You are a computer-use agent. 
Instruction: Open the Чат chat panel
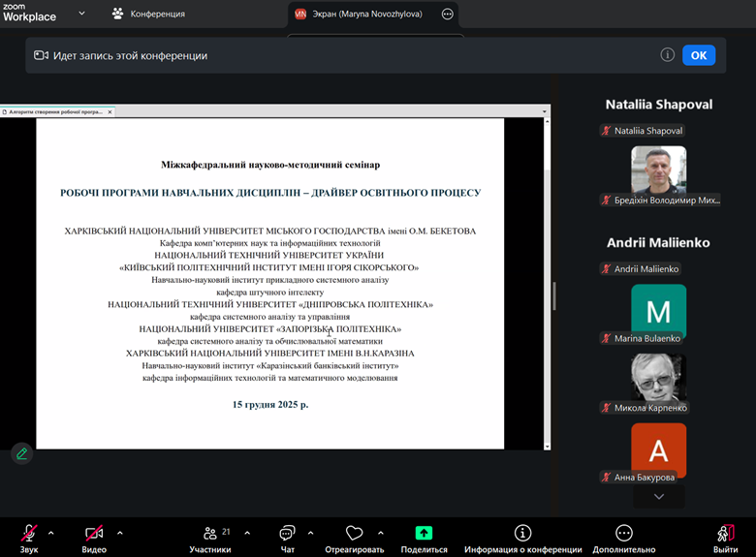[287, 533]
